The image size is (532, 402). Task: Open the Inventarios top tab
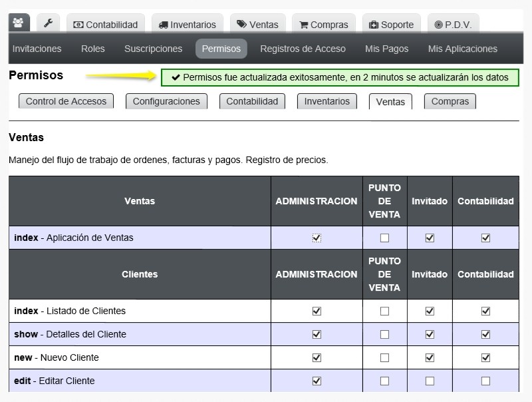pyautogui.click(x=188, y=25)
